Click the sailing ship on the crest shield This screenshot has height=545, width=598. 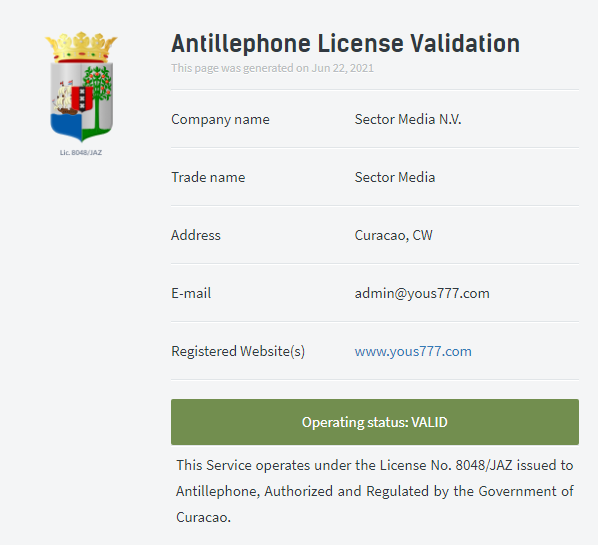pos(63,98)
